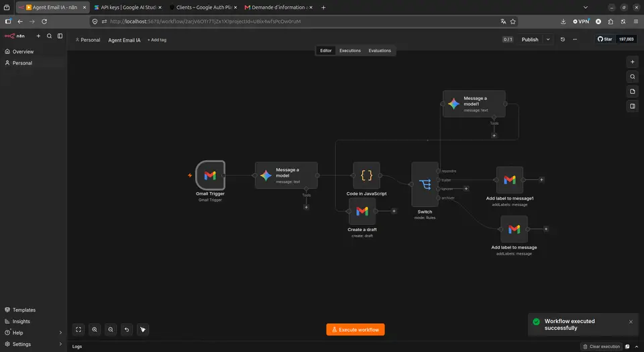Open the Add label to message1 node
Screen dimensions: 644x352
point(510,180)
